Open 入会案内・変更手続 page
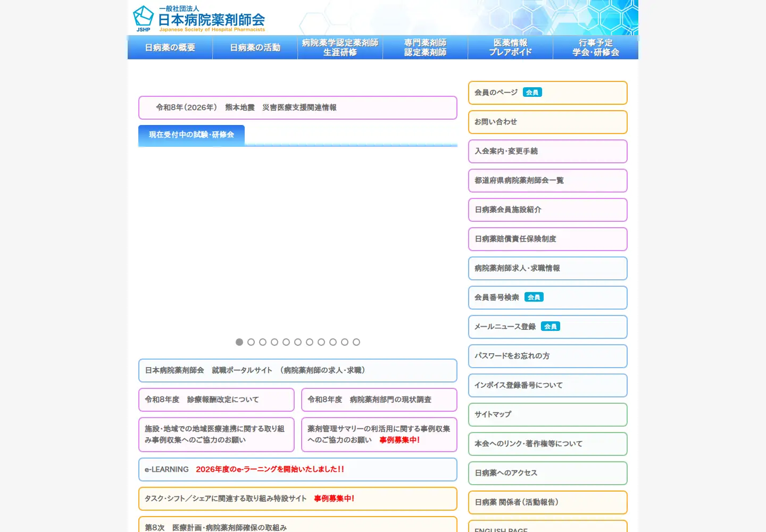The image size is (766, 532). point(548,151)
